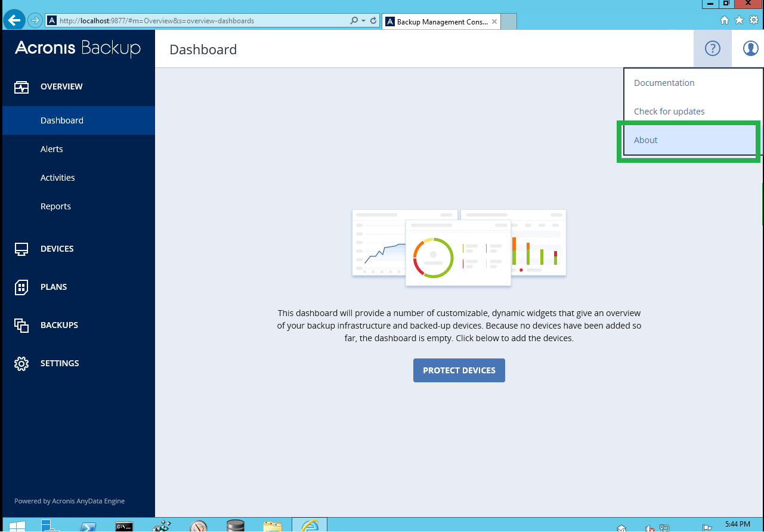The height and width of the screenshot is (532, 764).
Task: Open the browser Home icon
Action: click(x=725, y=20)
